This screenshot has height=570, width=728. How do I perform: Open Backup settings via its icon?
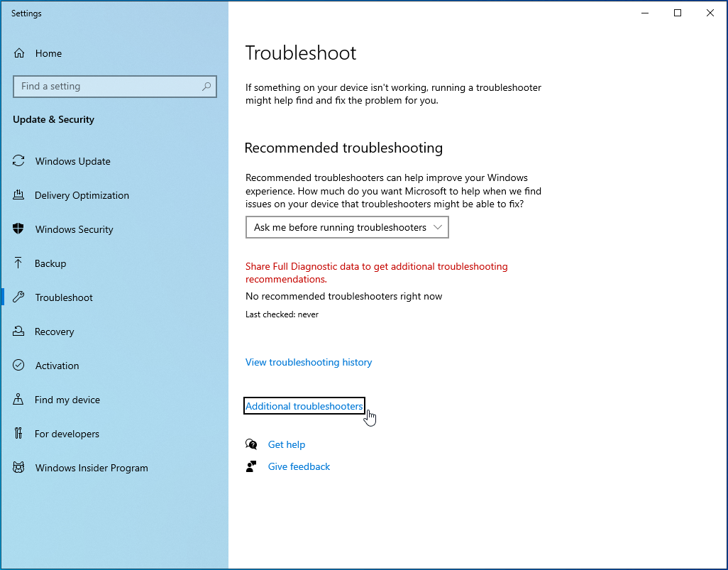(x=18, y=263)
